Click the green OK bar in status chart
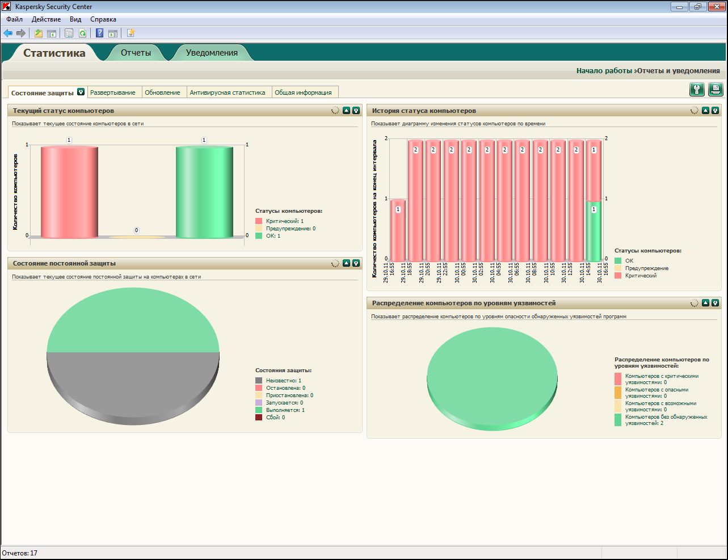728x560 pixels. pos(204,192)
